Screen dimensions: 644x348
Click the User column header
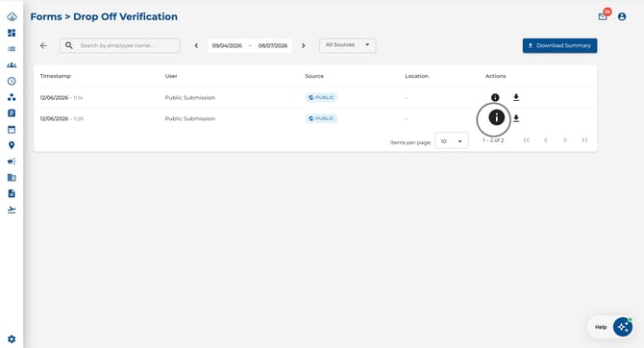(x=171, y=76)
